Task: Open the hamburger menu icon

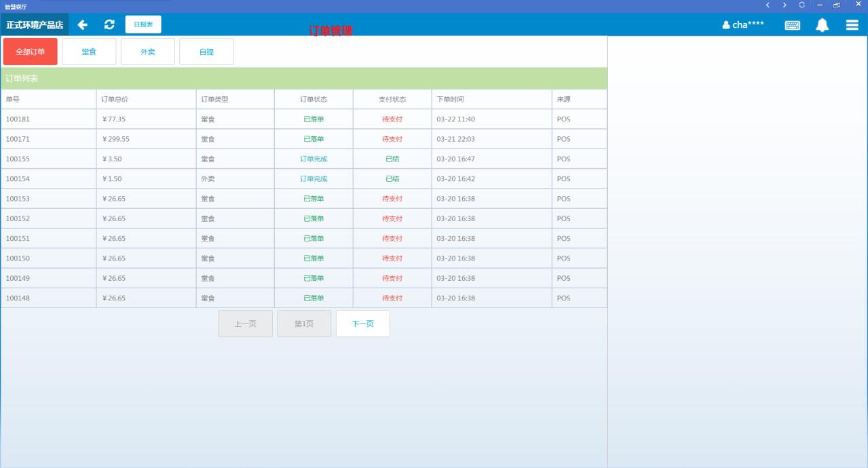Action: [852, 25]
